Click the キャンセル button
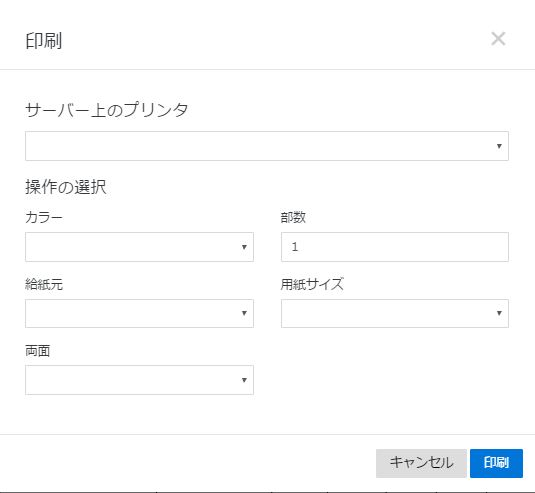Viewport: 535px width, 493px height. [x=421, y=463]
